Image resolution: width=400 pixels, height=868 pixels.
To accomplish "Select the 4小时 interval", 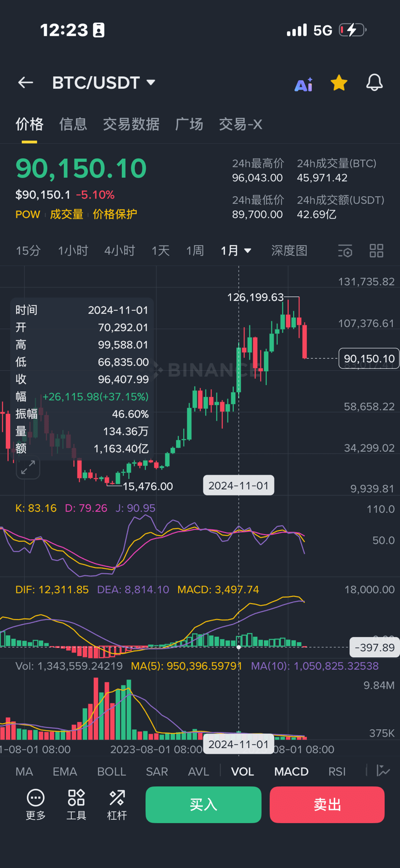I will click(x=119, y=250).
